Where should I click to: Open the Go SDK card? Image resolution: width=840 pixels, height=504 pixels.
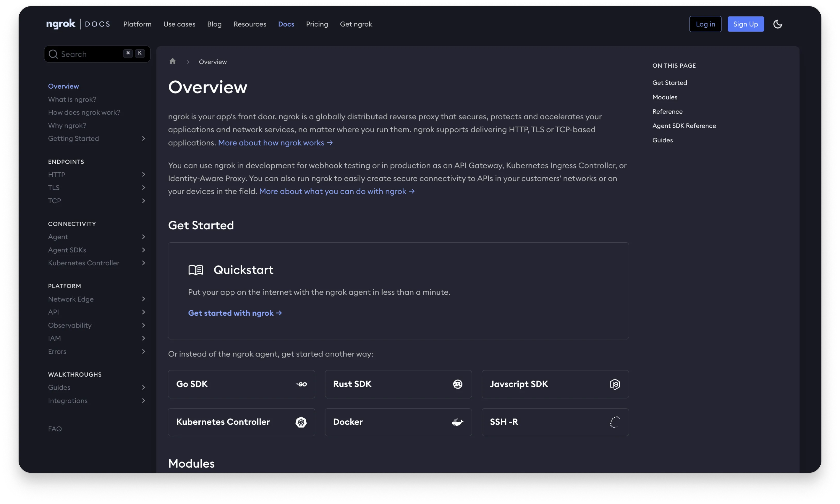(242, 384)
